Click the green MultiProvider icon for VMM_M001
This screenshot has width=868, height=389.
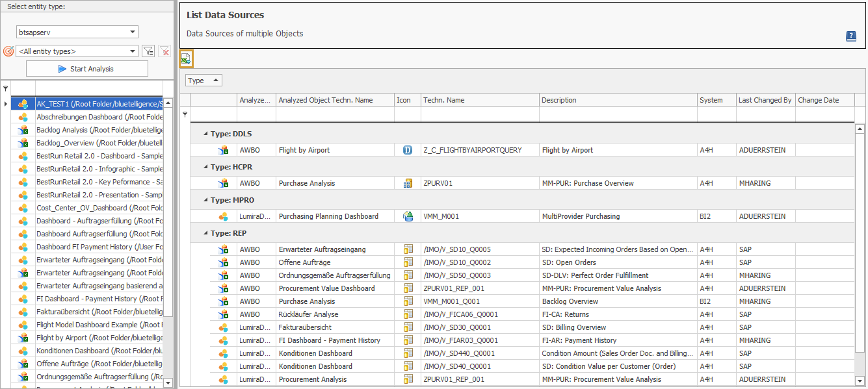(408, 216)
